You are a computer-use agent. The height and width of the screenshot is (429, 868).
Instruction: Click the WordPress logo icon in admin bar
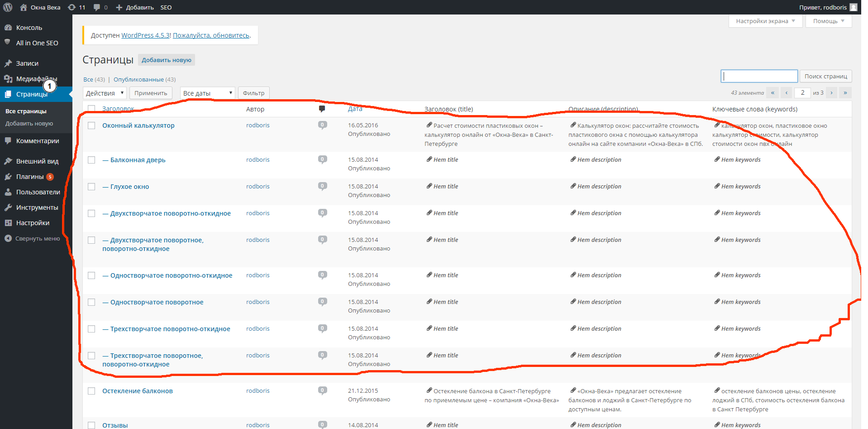coord(8,7)
